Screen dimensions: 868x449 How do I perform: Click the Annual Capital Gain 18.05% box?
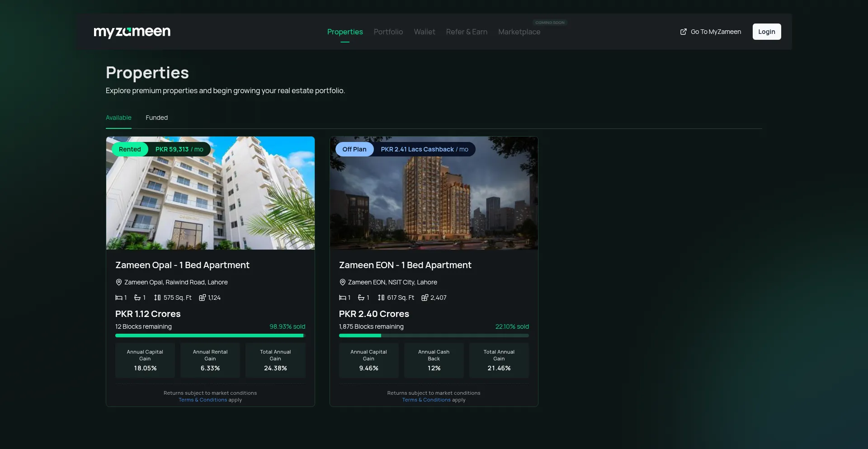145,360
